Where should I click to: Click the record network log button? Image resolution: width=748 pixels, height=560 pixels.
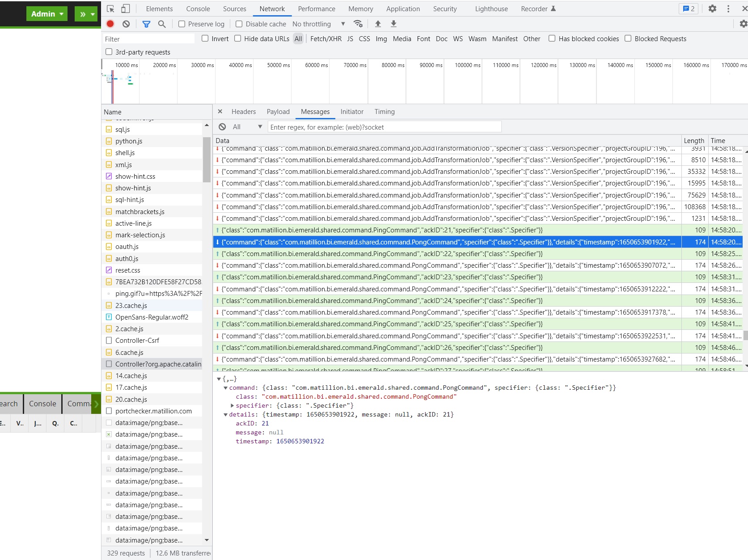tap(110, 24)
